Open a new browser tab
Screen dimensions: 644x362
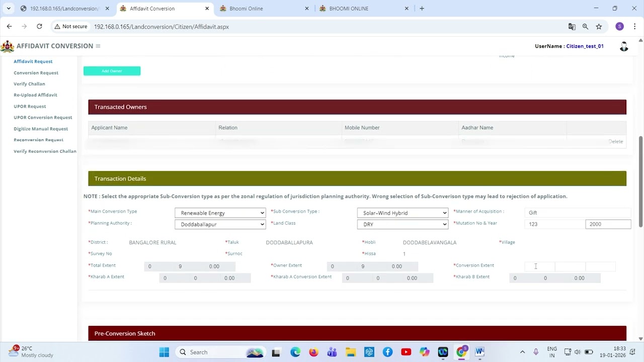click(422, 9)
